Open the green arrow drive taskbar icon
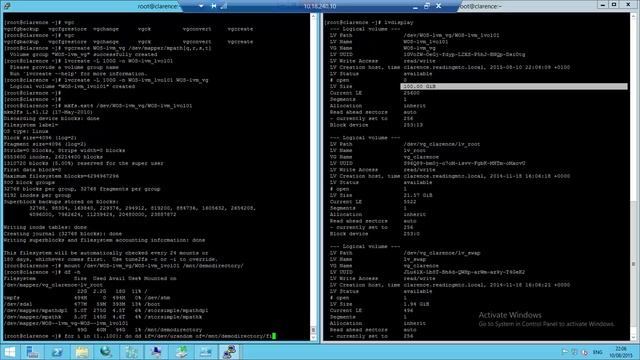This screenshot has height=360, width=640. (x=181, y=352)
